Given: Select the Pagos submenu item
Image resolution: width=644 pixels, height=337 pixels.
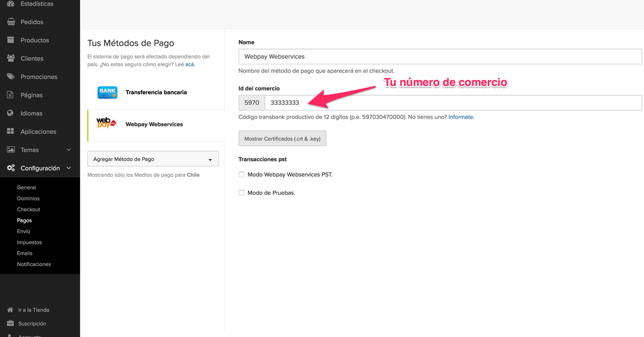Looking at the screenshot, I should [24, 220].
